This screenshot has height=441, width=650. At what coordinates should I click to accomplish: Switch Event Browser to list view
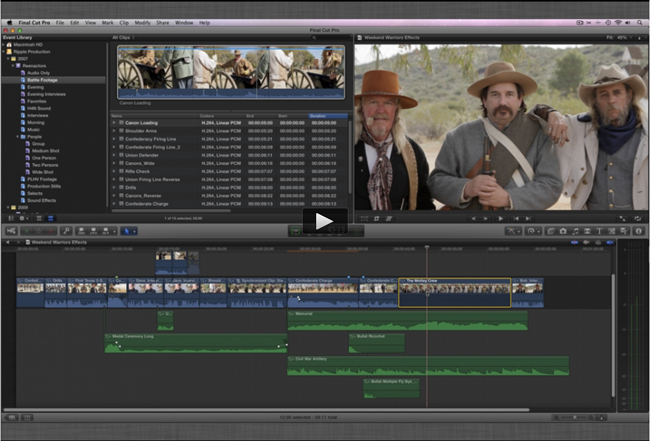(51, 218)
